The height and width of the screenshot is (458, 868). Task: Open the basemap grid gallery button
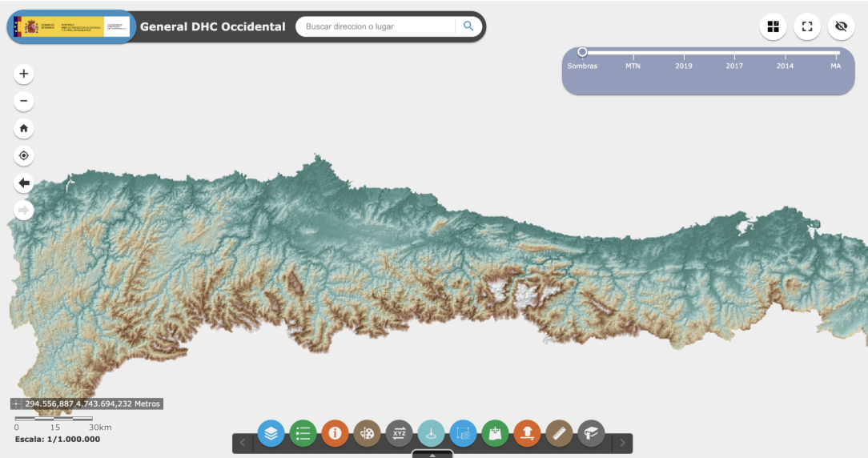pyautogui.click(x=773, y=26)
